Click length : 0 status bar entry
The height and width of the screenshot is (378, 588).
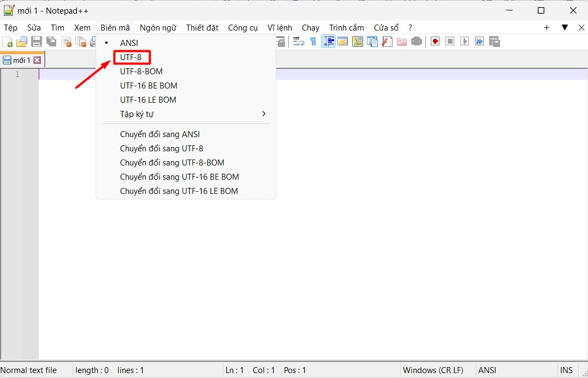point(92,370)
